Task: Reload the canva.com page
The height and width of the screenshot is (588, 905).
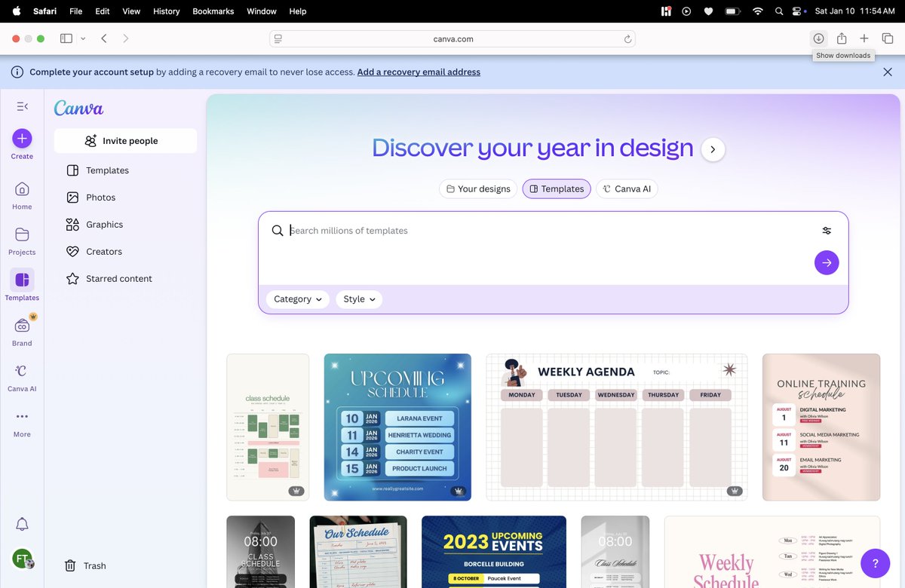Action: pyautogui.click(x=627, y=38)
